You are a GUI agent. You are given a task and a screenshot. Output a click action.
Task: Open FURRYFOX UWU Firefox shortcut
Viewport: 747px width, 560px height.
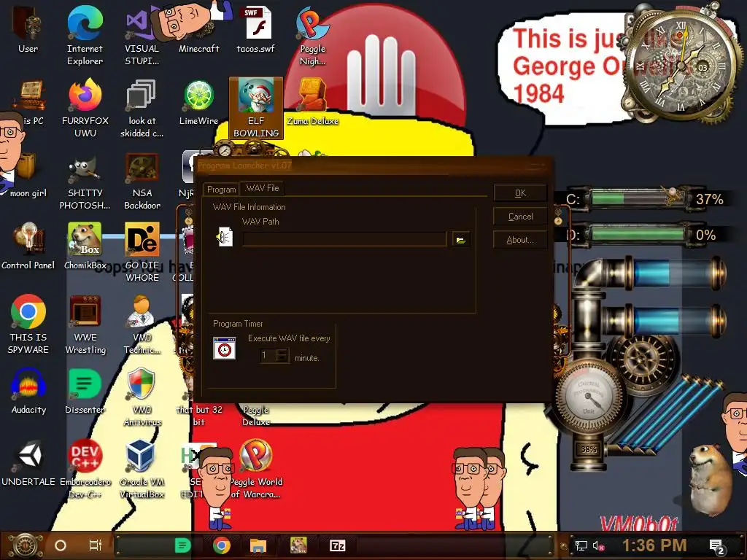pyautogui.click(x=85, y=108)
